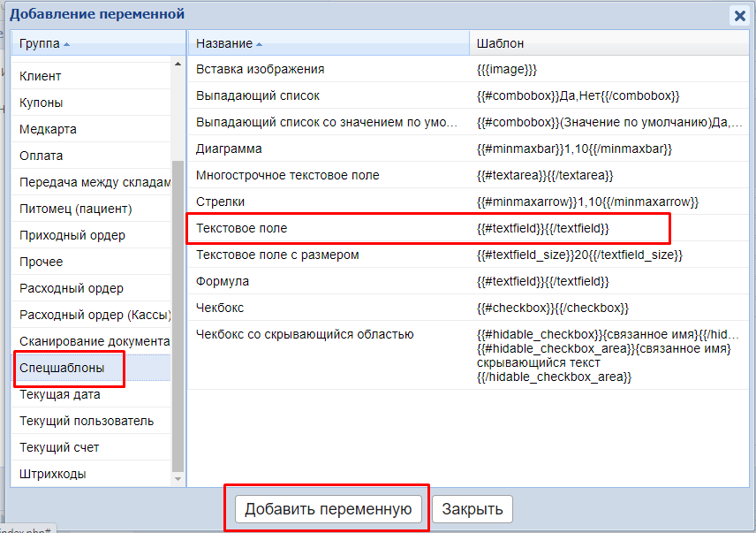Select the Спецшаблоны group
This screenshot has width=756, height=533.
(x=62, y=368)
